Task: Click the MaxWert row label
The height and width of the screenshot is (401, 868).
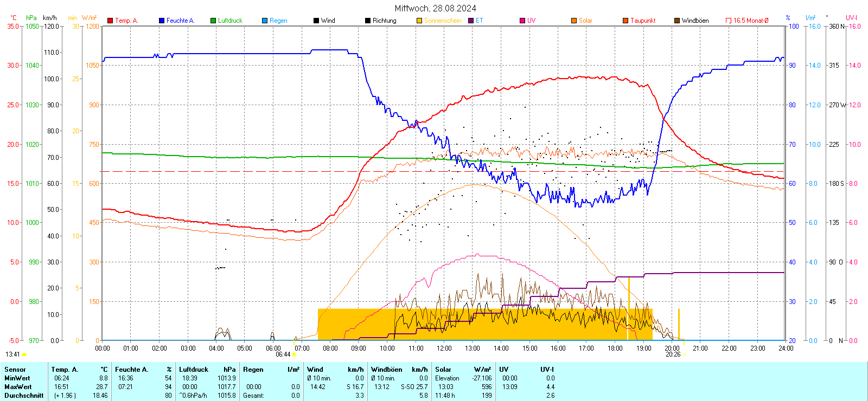Action: point(17,387)
